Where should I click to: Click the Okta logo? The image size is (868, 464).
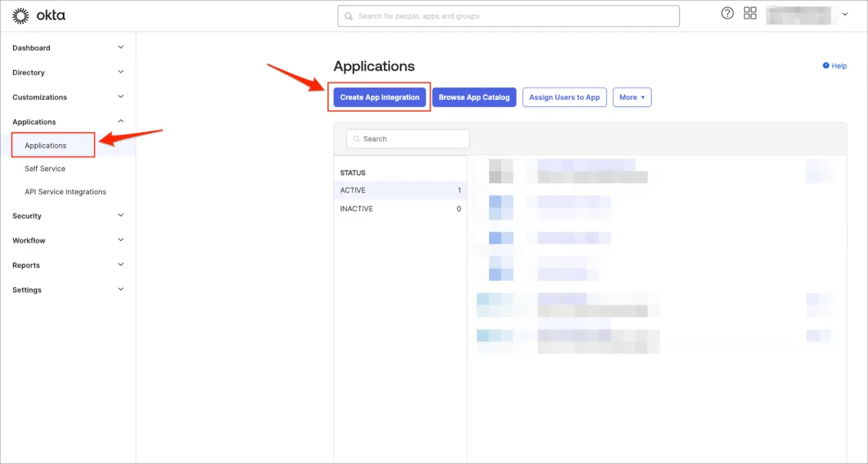[39, 14]
